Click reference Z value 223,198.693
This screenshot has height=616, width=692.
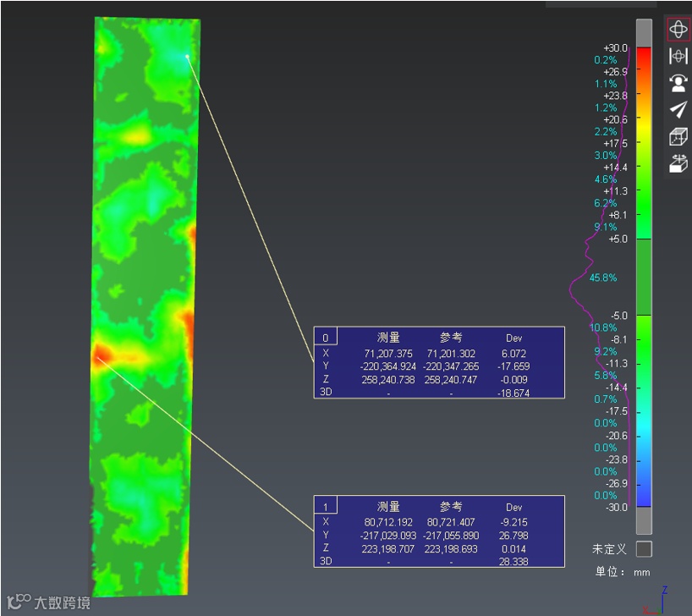451,548
